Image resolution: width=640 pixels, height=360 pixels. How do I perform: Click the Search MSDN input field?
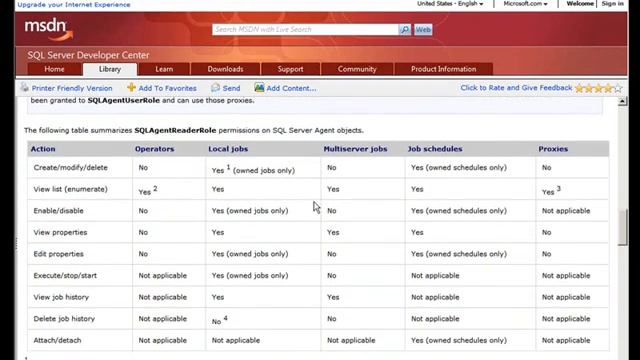point(305,29)
